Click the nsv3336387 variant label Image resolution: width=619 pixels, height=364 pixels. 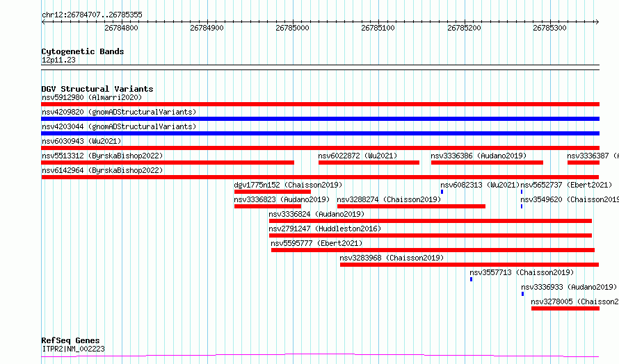tap(593, 156)
